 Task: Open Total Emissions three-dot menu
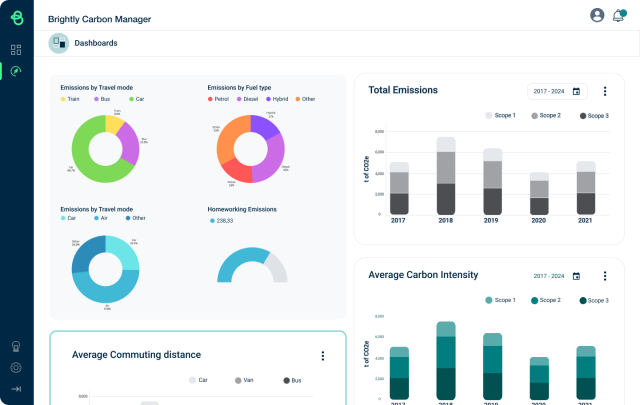click(605, 91)
